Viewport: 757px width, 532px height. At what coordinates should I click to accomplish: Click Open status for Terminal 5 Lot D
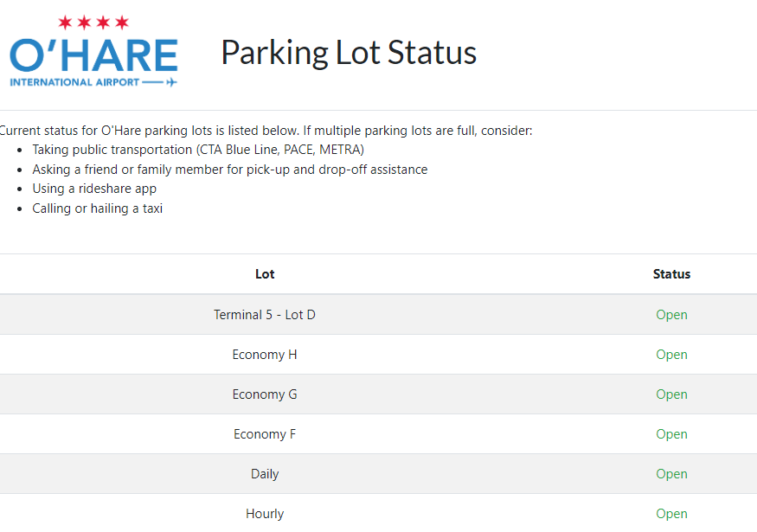(671, 315)
